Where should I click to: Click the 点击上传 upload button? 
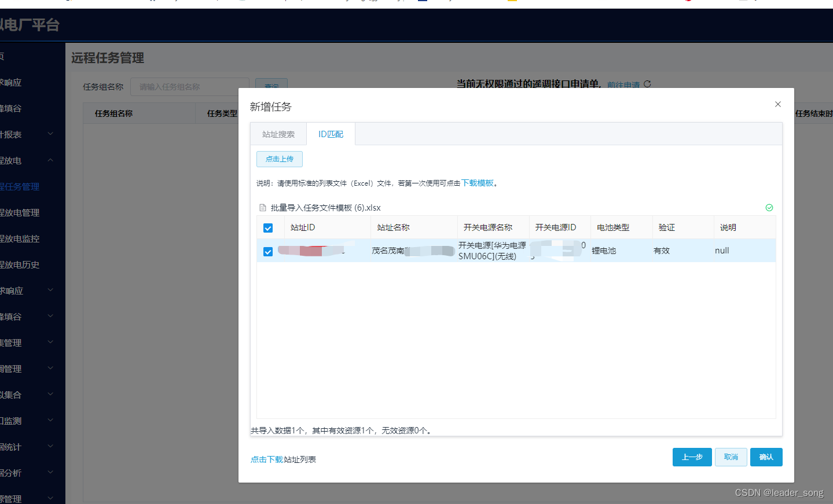[x=280, y=159]
